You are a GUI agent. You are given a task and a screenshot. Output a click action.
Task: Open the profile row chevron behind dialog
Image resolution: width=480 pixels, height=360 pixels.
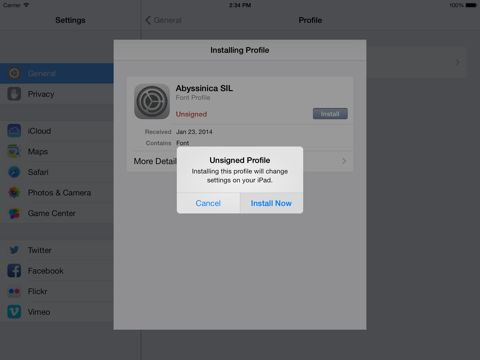457,62
